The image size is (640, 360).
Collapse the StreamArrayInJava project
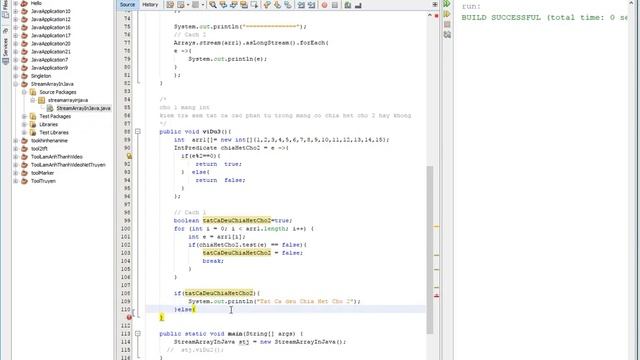tap(16, 84)
